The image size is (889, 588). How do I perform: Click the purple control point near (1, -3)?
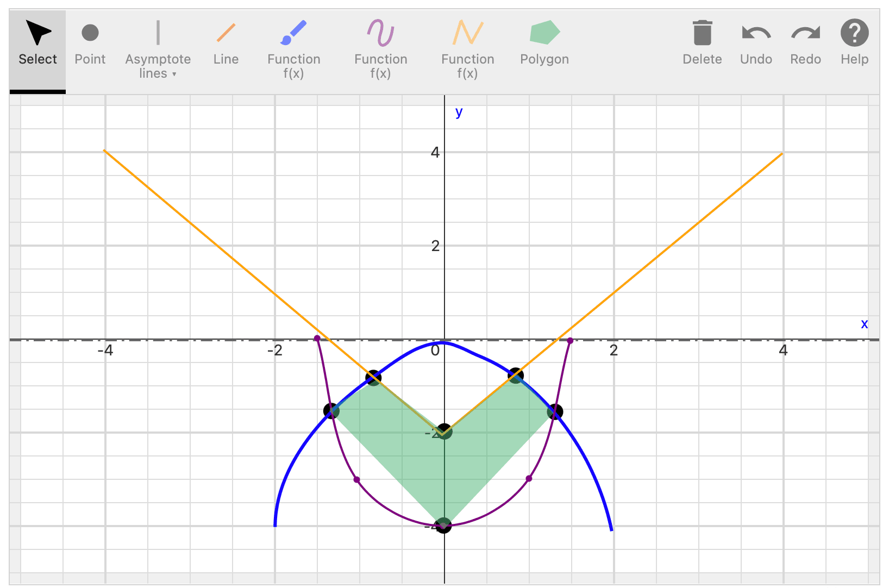click(x=529, y=478)
